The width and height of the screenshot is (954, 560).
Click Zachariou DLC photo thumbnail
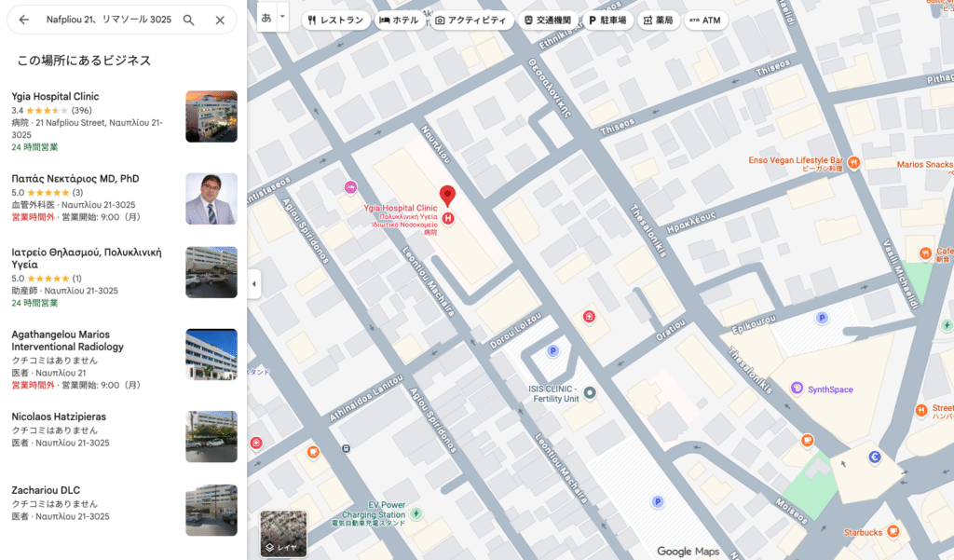pyautogui.click(x=211, y=510)
